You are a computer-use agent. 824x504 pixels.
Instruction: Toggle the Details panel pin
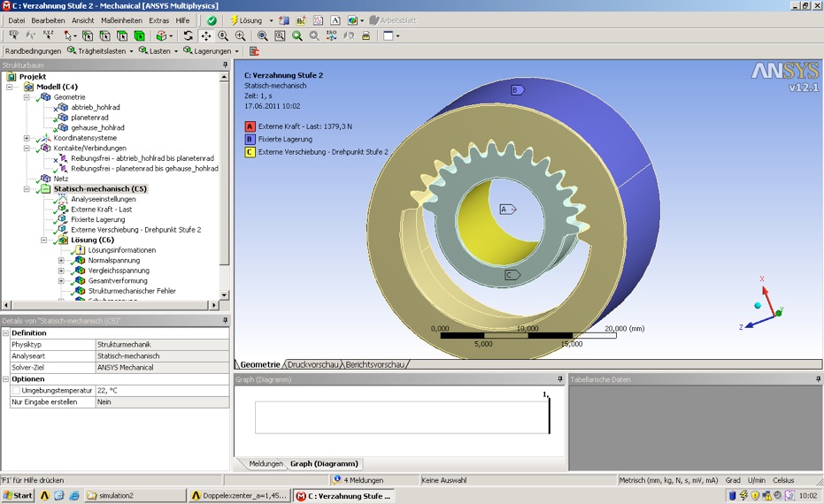coord(225,320)
